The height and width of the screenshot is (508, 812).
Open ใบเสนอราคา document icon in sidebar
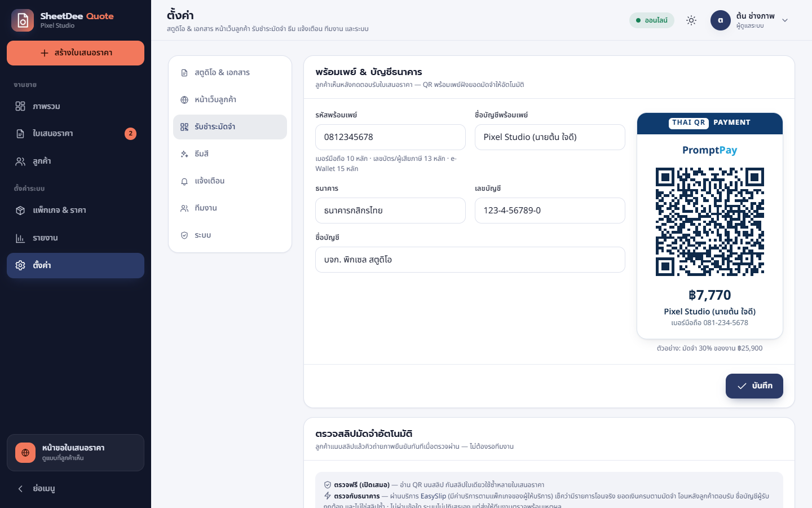point(20,134)
